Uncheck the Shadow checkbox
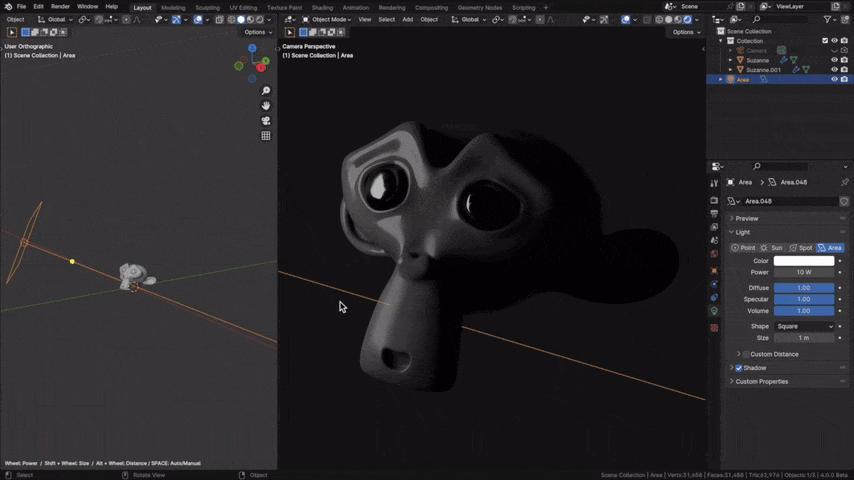The image size is (854, 480). pyautogui.click(x=739, y=368)
